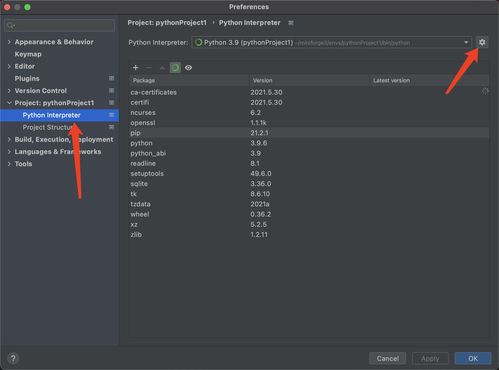
Task: Click project-level marker icon next to Plugins
Action: coord(111,78)
